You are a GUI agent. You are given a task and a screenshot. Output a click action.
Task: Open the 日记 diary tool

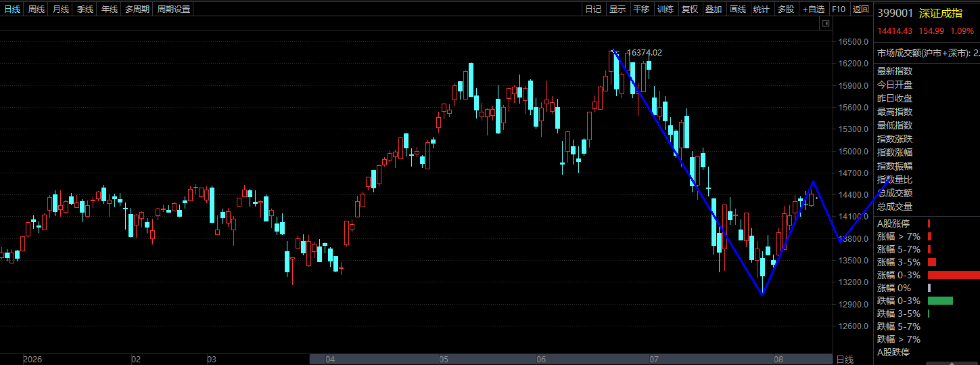click(x=593, y=9)
